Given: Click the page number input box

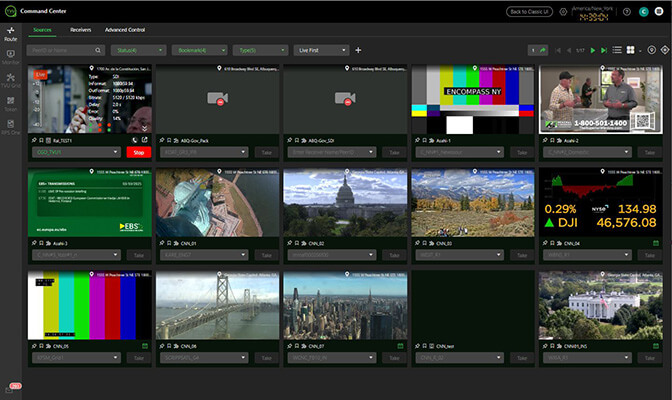Looking at the screenshot, I should pos(533,51).
